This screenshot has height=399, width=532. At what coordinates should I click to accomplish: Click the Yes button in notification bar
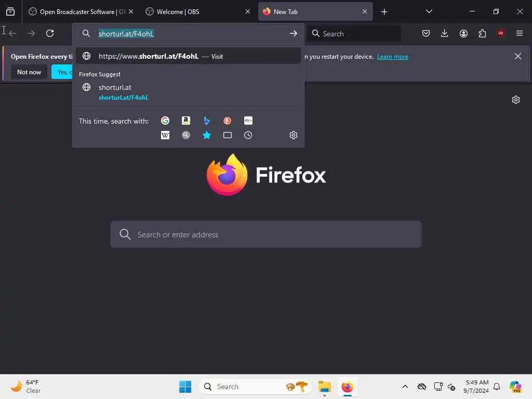point(62,72)
